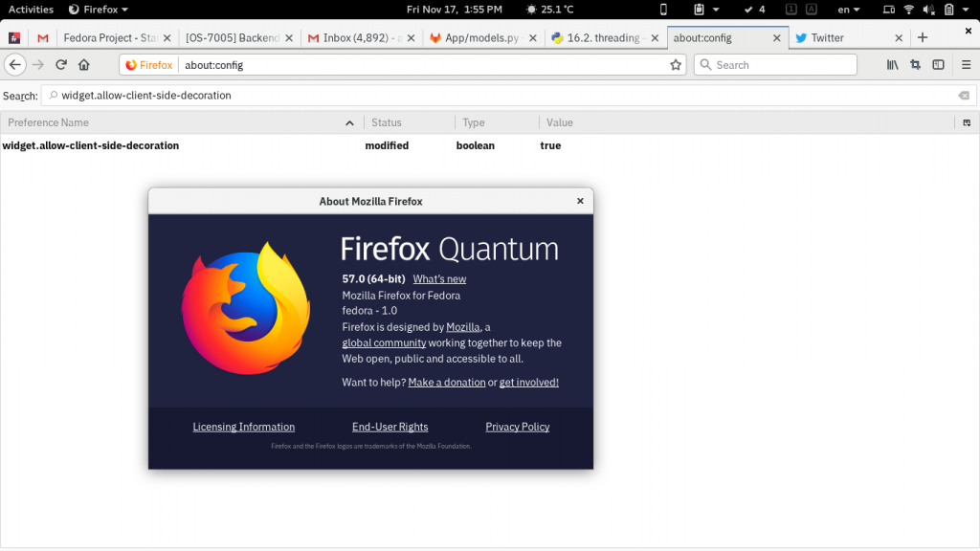Click the screenshot crop icon in the toolbar
The image size is (980, 551).
[x=916, y=65]
